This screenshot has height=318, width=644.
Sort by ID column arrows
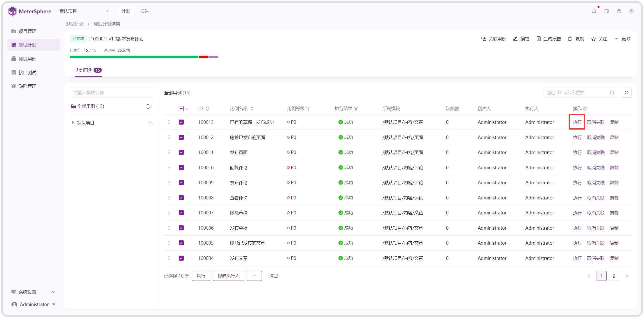207,109
